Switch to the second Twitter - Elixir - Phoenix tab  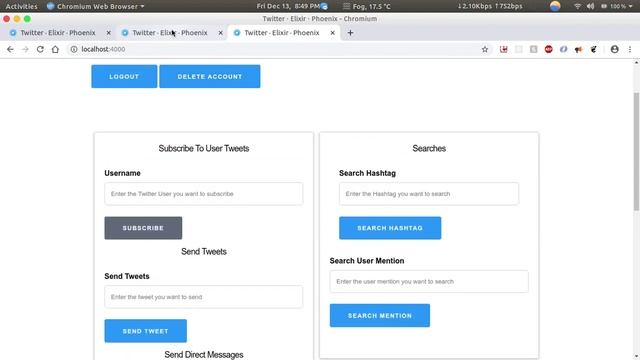pyautogui.click(x=169, y=33)
